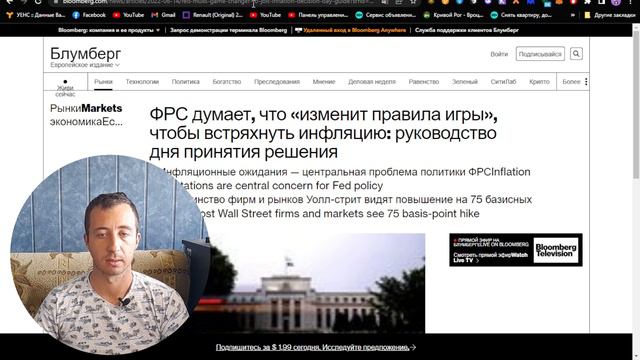Open Удаленный вход в Bloomberg Anywhere
The width and height of the screenshot is (640, 360).
(x=351, y=30)
